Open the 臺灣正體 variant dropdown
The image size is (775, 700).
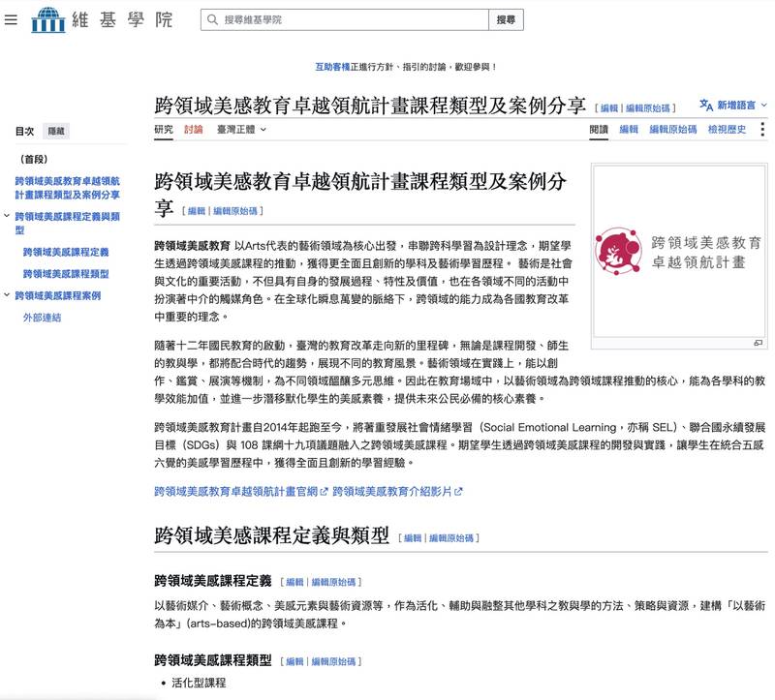(241, 130)
